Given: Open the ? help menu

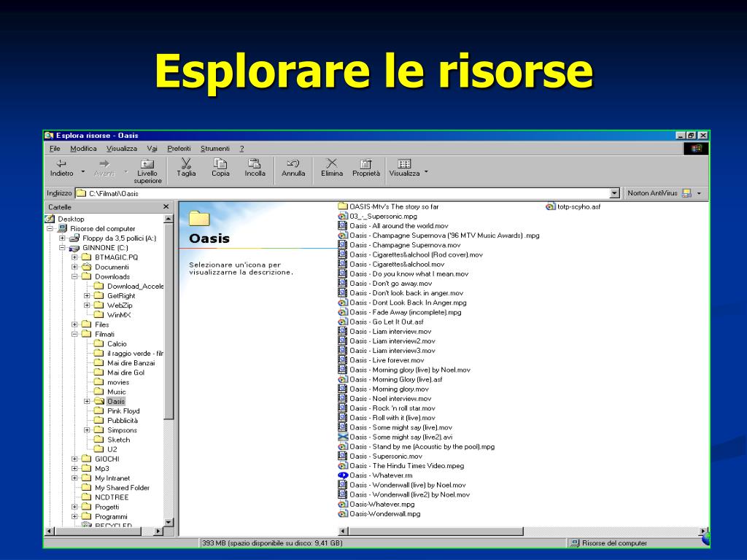Looking at the screenshot, I should (x=241, y=149).
